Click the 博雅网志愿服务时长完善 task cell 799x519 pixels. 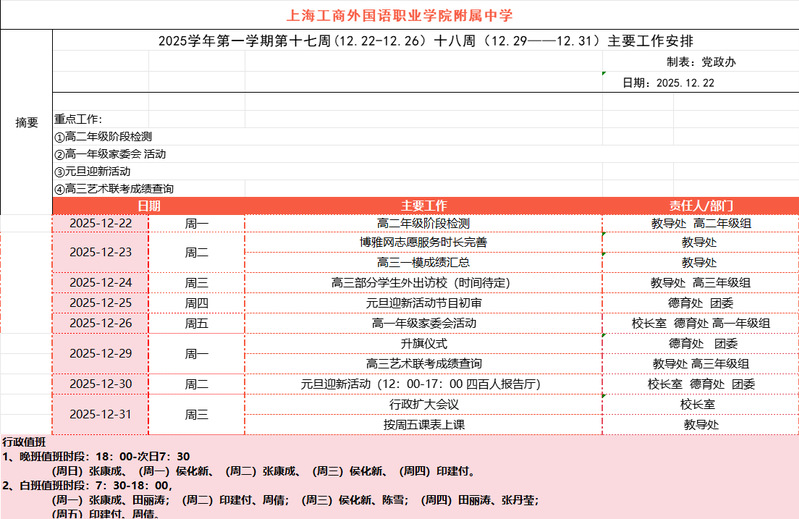pos(423,242)
